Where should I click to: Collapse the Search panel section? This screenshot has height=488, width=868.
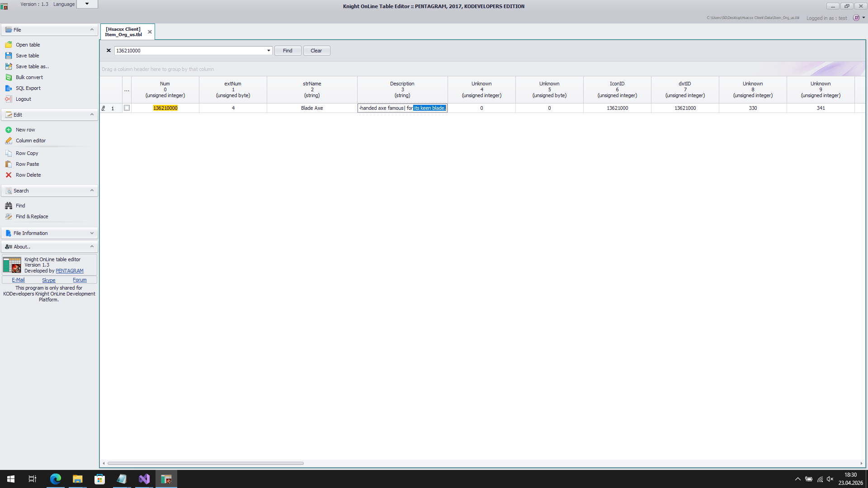(92, 191)
